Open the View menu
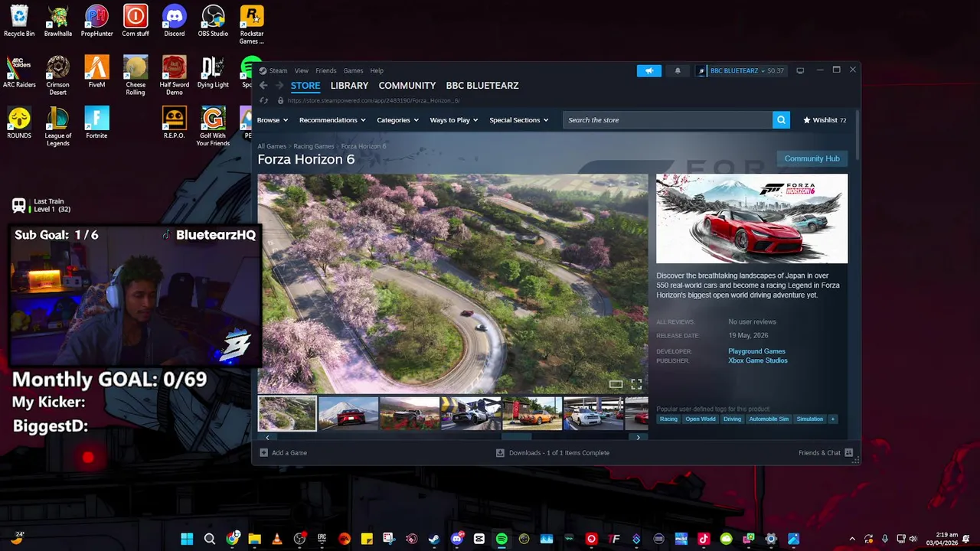This screenshot has height=551, width=980. tap(302, 70)
